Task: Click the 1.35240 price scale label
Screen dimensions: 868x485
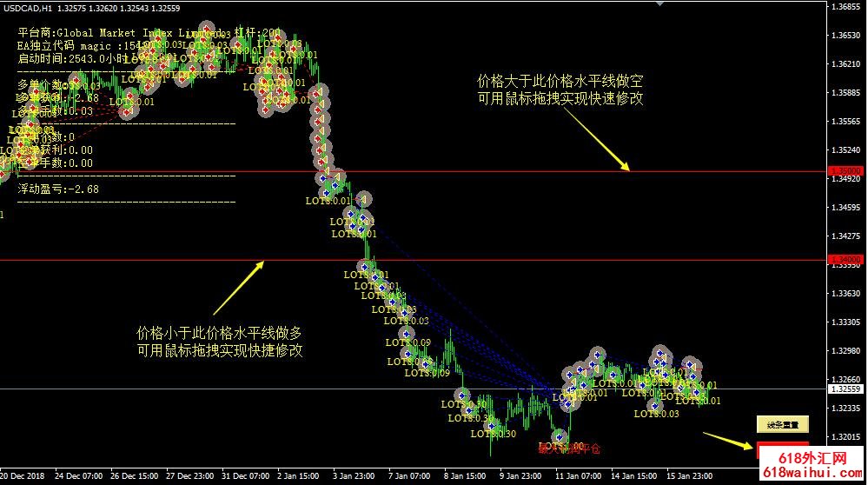Action: point(846,150)
